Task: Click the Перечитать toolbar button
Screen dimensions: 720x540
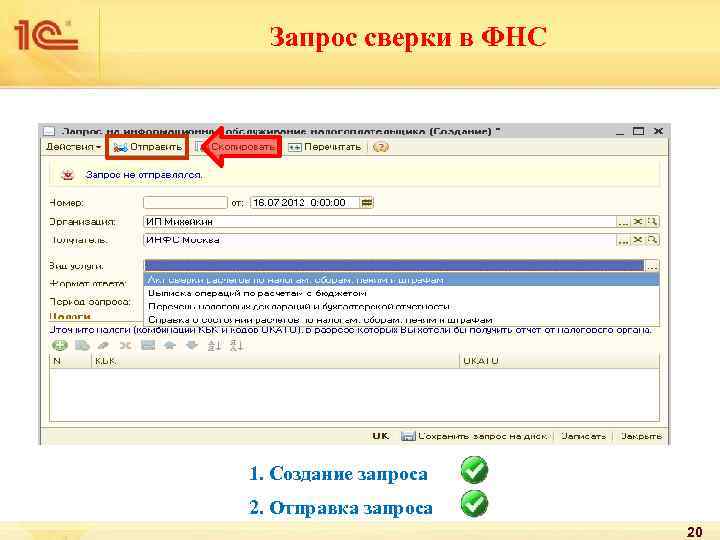Action: coord(325,147)
